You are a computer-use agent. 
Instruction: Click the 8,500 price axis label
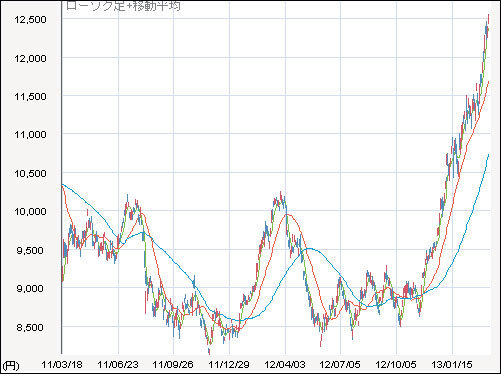30,327
